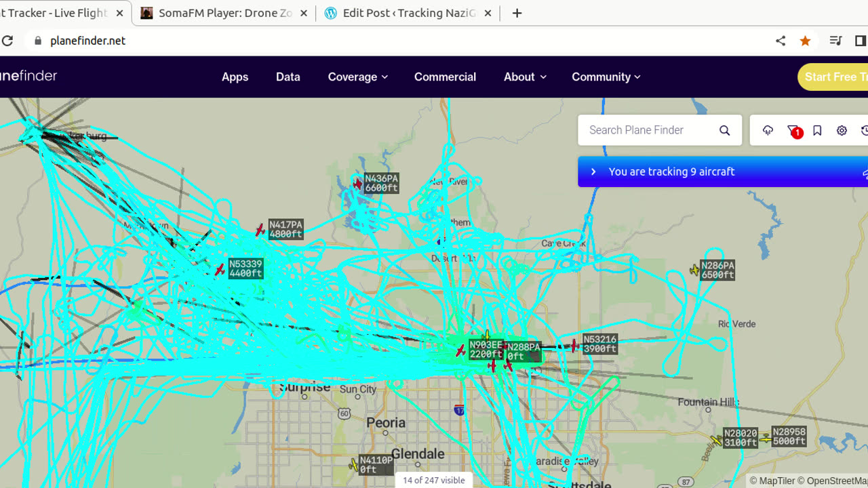
Task: Switch to SomaFM Player browser tab
Action: click(224, 13)
